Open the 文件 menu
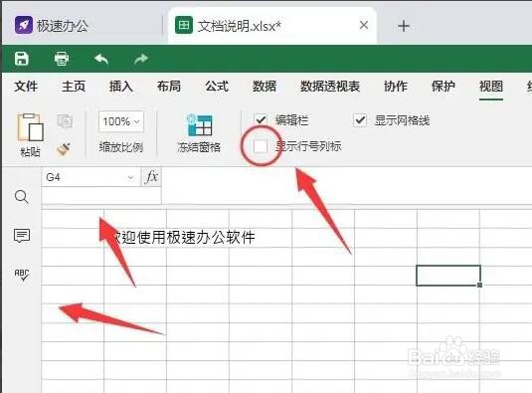 (x=26, y=87)
